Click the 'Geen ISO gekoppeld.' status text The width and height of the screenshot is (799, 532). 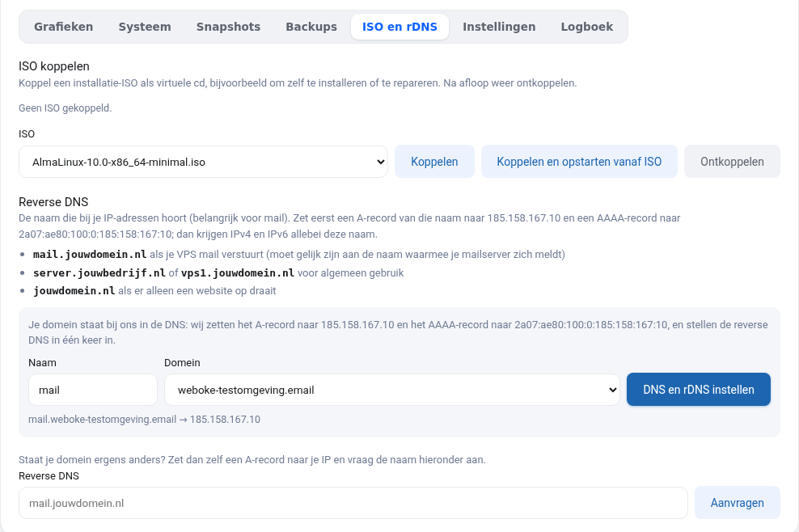click(x=66, y=108)
